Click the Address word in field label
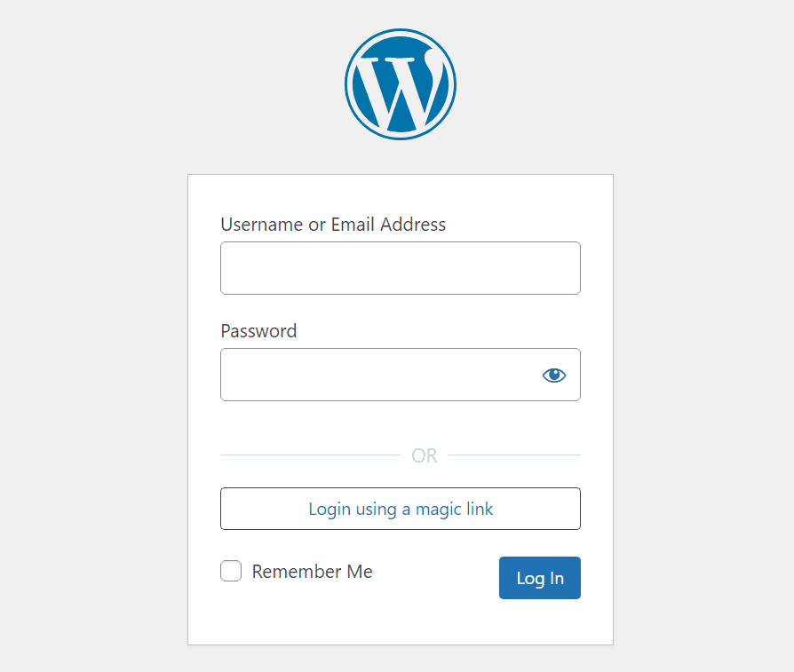This screenshot has width=794, height=672. (413, 225)
